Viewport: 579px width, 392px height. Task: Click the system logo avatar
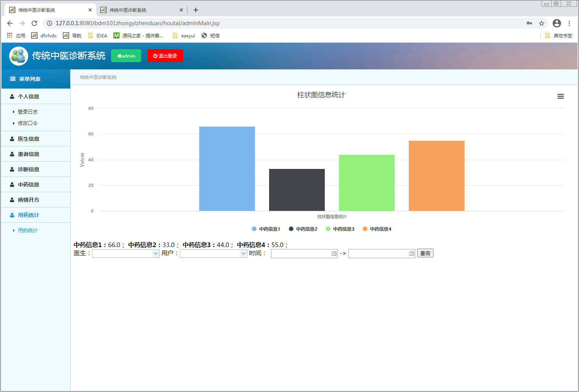click(x=19, y=56)
